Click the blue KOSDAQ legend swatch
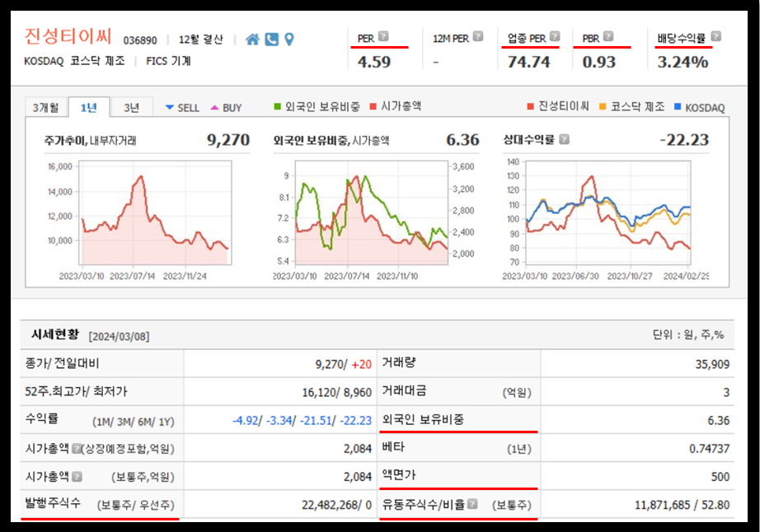 pos(678,106)
